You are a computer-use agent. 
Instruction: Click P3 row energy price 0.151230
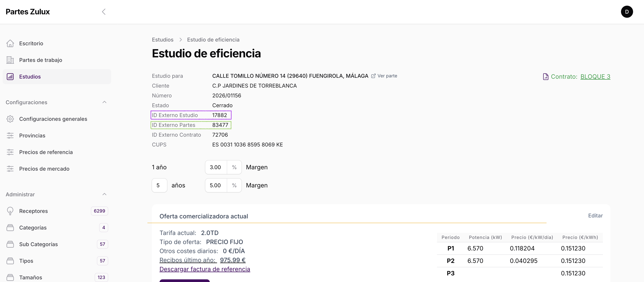pos(573,273)
